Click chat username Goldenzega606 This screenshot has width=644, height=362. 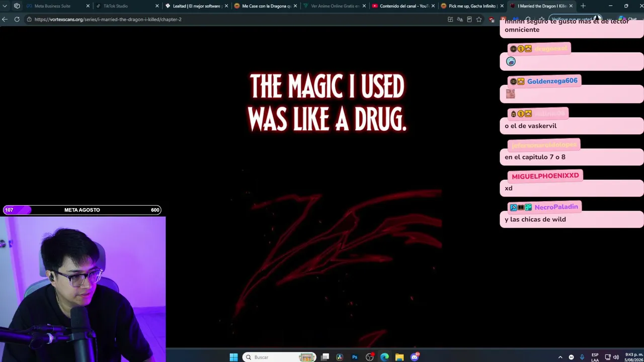pyautogui.click(x=552, y=81)
